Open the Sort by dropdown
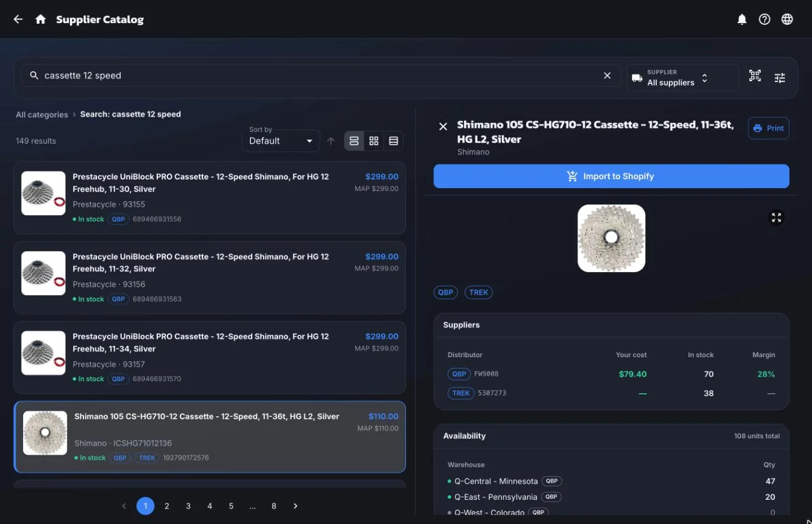This screenshot has width=812, height=524. pos(281,141)
